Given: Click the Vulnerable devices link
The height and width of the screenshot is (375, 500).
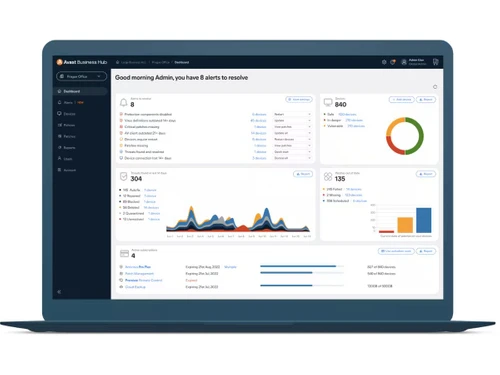Looking at the screenshot, I should [356, 126].
